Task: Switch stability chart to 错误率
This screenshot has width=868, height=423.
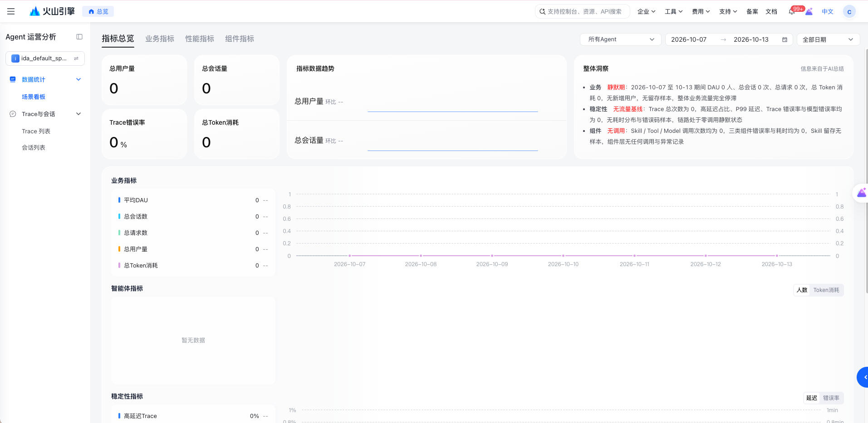Action: [831, 398]
